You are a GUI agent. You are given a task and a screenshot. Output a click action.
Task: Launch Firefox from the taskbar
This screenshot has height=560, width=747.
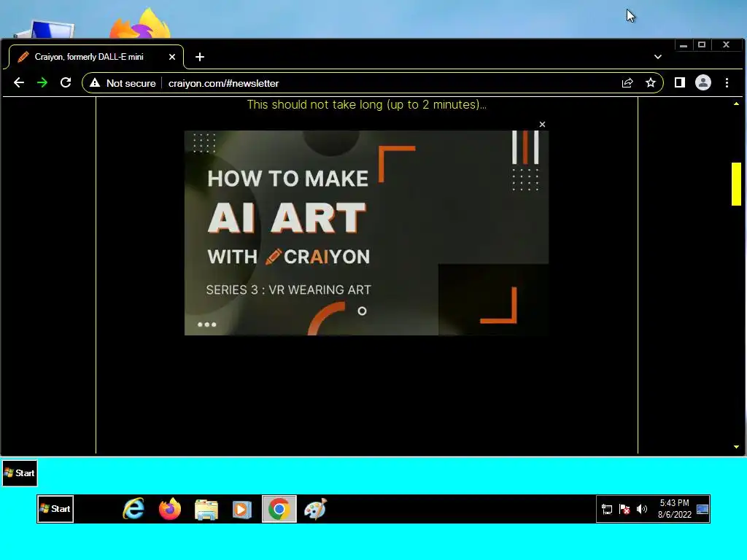170,509
